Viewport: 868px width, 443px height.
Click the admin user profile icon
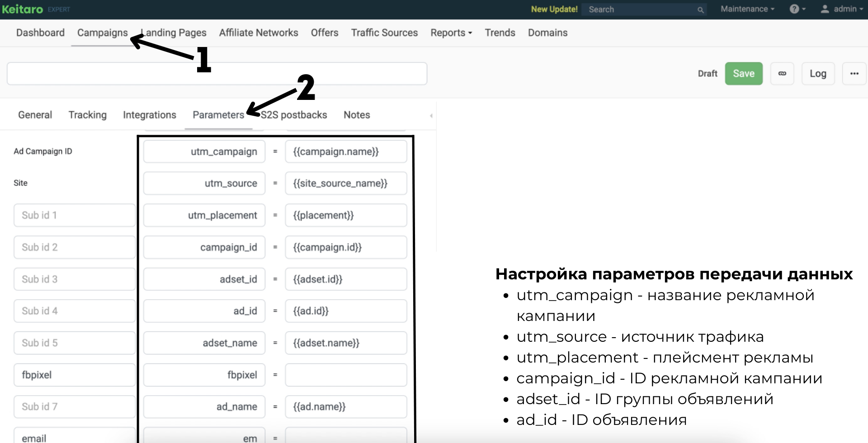[825, 9]
